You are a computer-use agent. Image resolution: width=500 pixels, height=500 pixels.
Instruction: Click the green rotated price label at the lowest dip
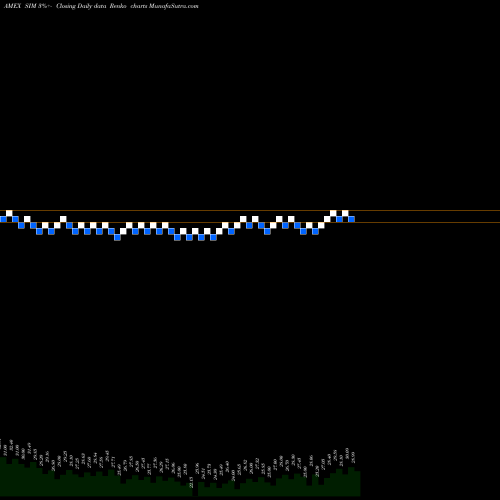191,482
